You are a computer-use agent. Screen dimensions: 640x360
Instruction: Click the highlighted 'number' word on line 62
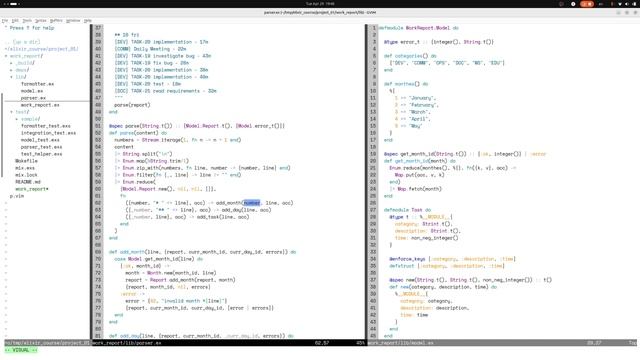click(x=251, y=203)
